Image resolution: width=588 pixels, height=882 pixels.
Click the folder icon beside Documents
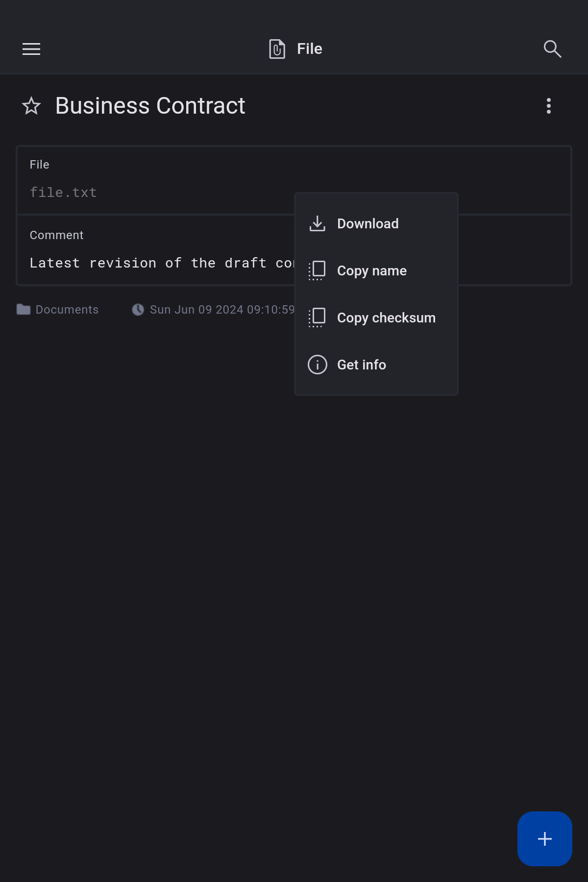click(24, 310)
